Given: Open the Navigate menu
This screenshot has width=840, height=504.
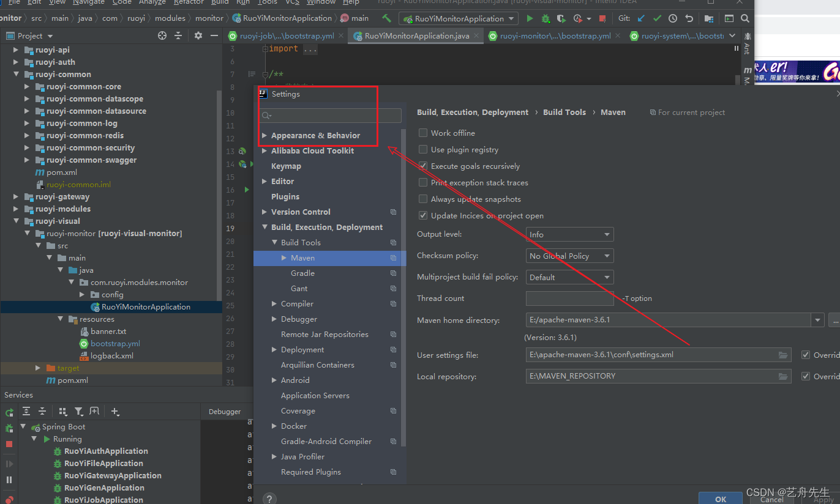Looking at the screenshot, I should click(89, 2).
